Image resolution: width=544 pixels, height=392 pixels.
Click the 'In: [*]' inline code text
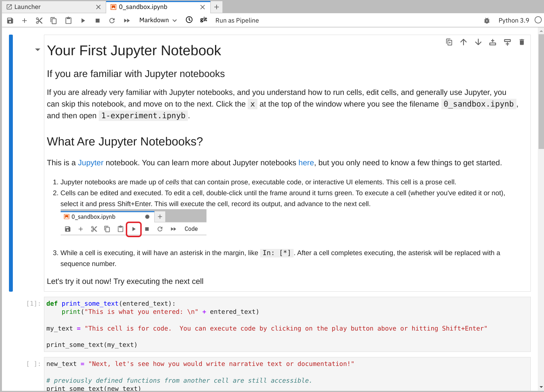(x=277, y=253)
